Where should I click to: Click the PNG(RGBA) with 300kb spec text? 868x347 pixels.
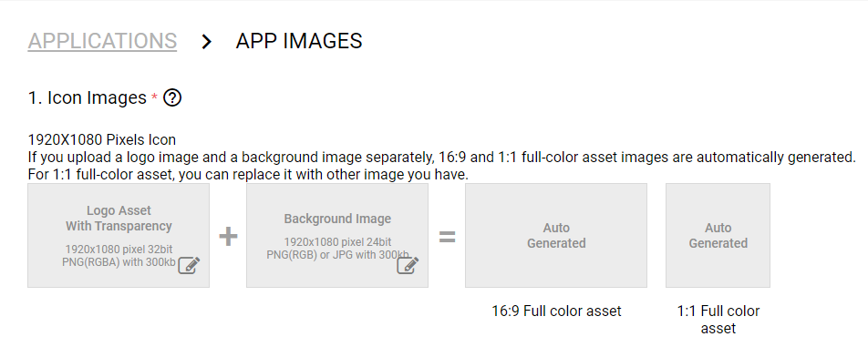[x=119, y=262]
